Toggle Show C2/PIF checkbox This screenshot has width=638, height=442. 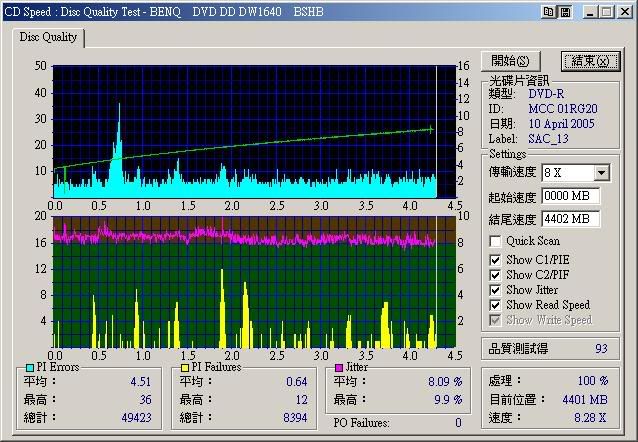(495, 275)
